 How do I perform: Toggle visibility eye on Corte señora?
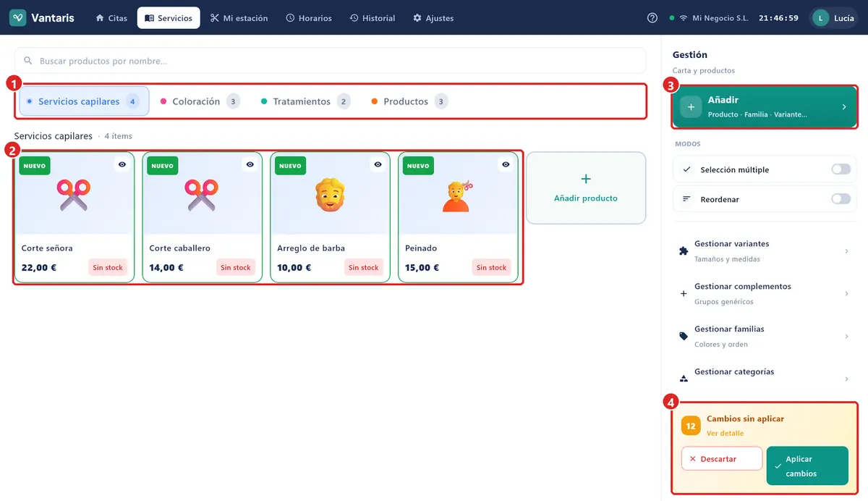click(122, 165)
